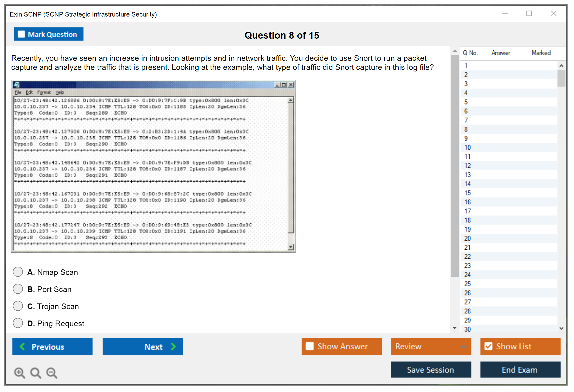Toggle the Show Answer checkbox

[x=310, y=346]
